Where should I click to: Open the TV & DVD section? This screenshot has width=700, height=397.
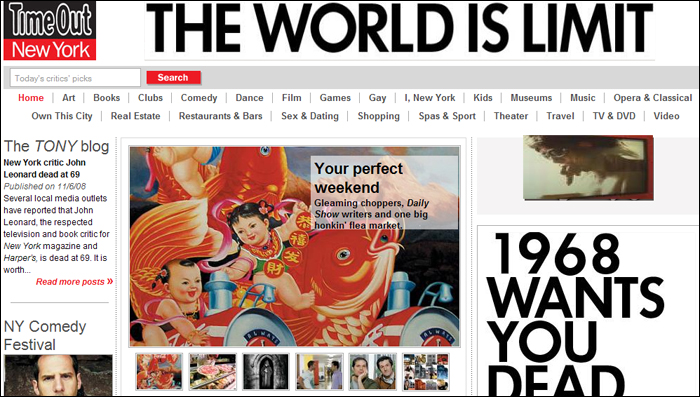[x=614, y=116]
